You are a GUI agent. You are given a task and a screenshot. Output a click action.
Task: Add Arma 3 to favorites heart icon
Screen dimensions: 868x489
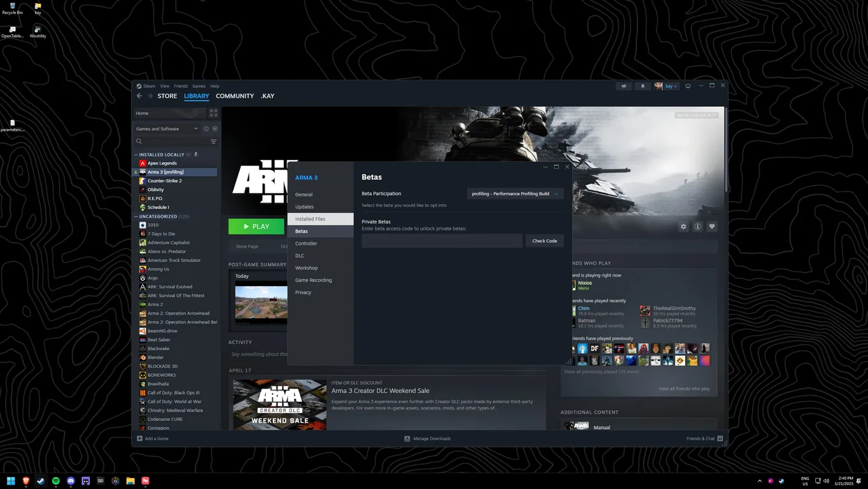point(712,227)
